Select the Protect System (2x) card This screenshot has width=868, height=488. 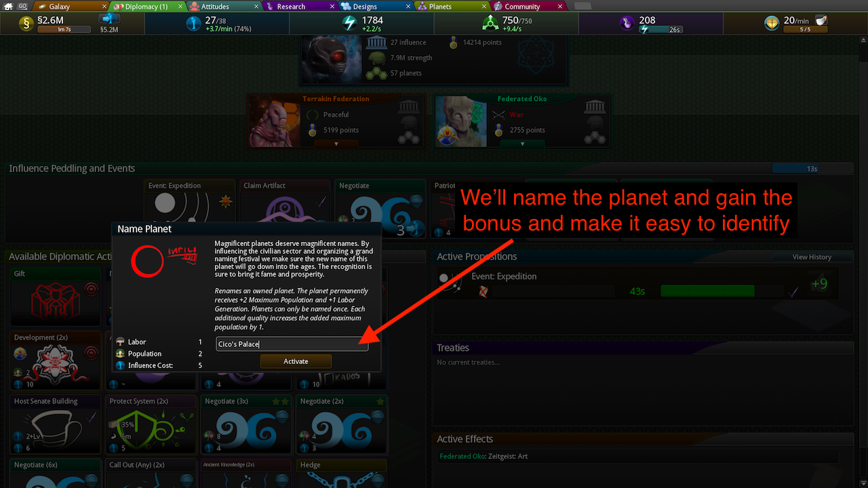pos(151,424)
